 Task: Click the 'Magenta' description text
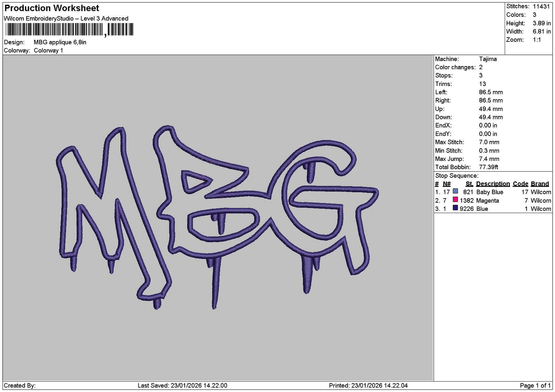click(x=487, y=200)
